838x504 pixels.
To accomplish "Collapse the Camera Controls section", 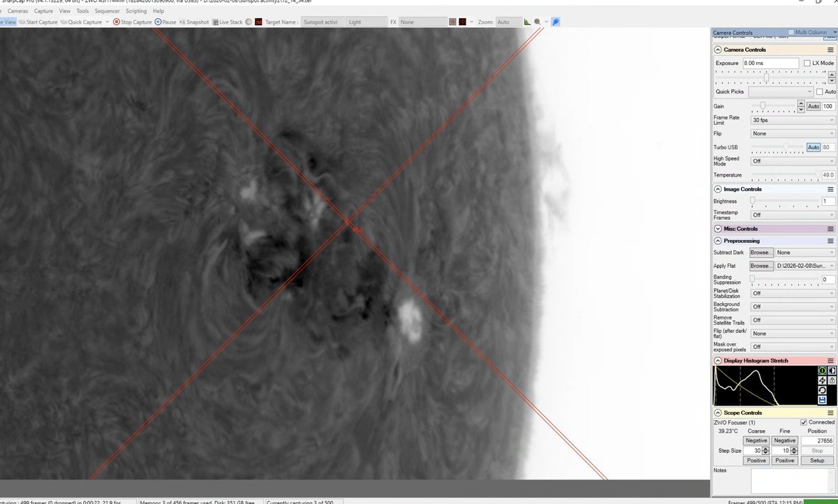I will coord(718,50).
